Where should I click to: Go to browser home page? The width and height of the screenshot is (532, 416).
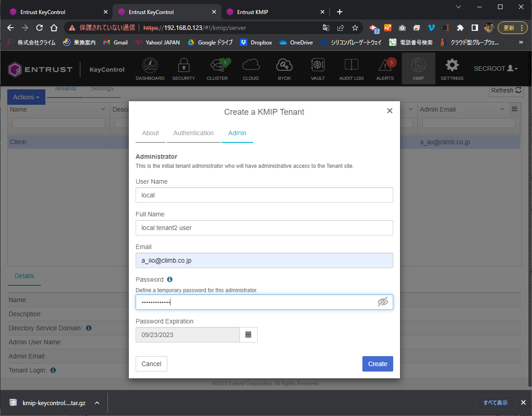pyautogui.click(x=54, y=28)
